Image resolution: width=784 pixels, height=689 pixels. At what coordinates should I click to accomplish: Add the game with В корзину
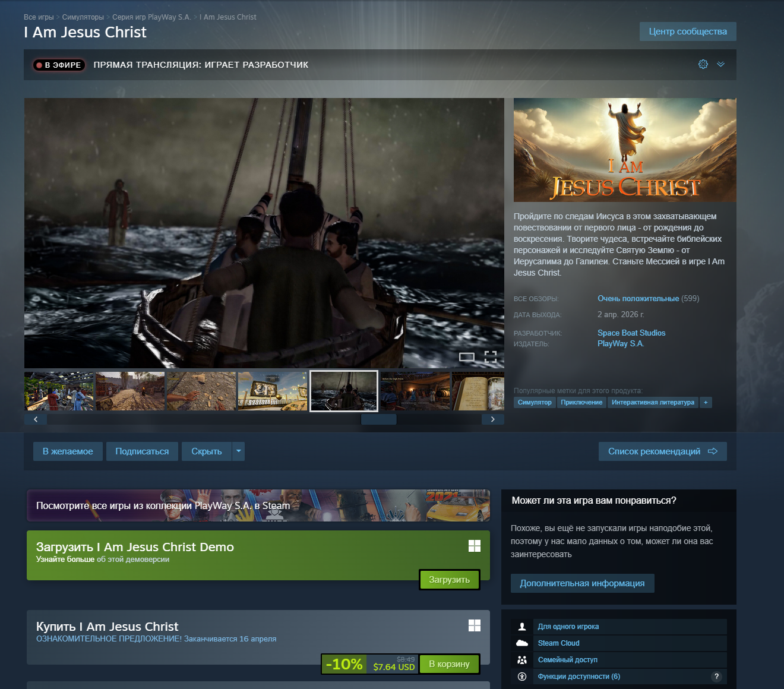pos(450,664)
